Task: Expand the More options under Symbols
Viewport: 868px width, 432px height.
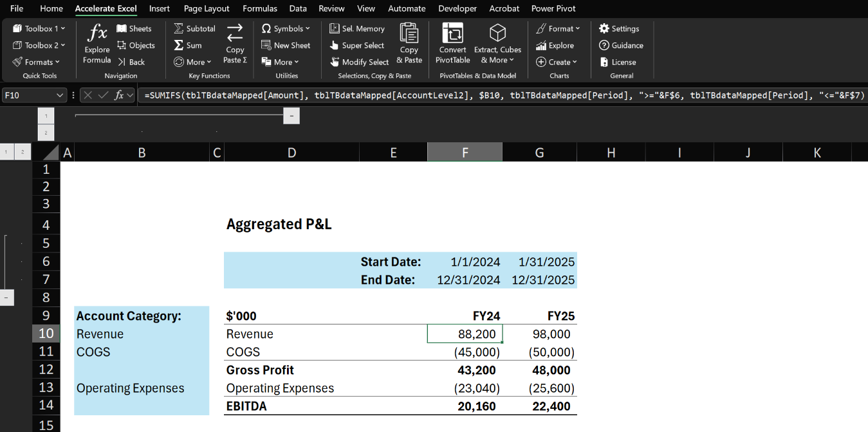Action: tap(306, 28)
